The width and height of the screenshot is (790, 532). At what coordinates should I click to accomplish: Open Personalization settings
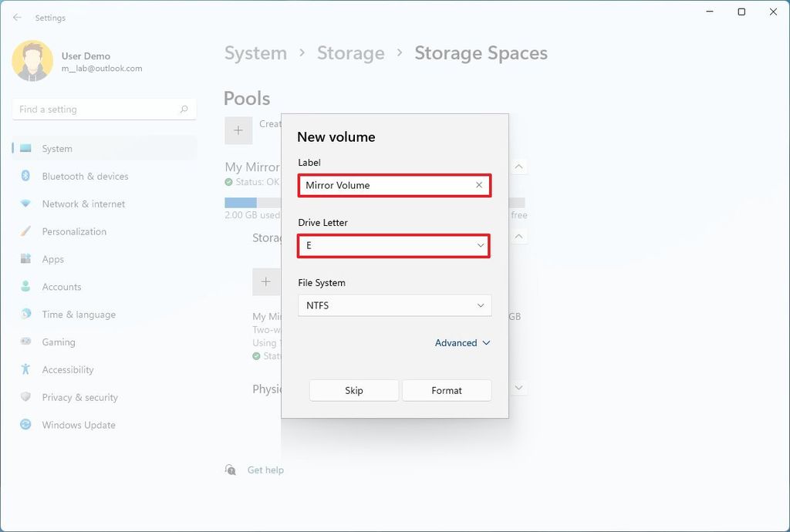point(75,231)
